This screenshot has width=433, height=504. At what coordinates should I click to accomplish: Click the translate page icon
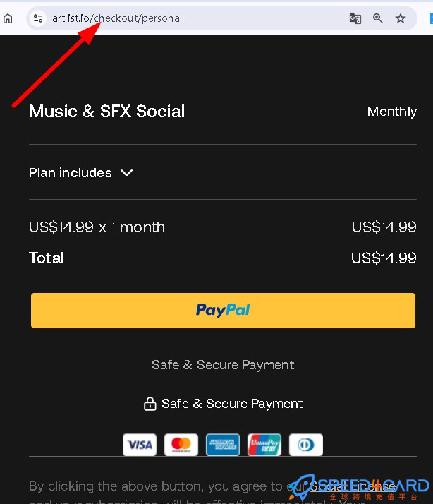pyautogui.click(x=355, y=18)
